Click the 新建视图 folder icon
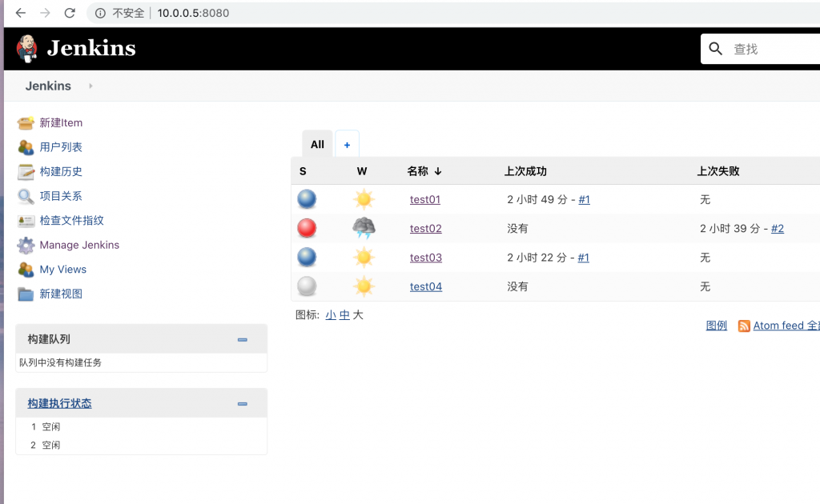The image size is (820, 504). 25,294
